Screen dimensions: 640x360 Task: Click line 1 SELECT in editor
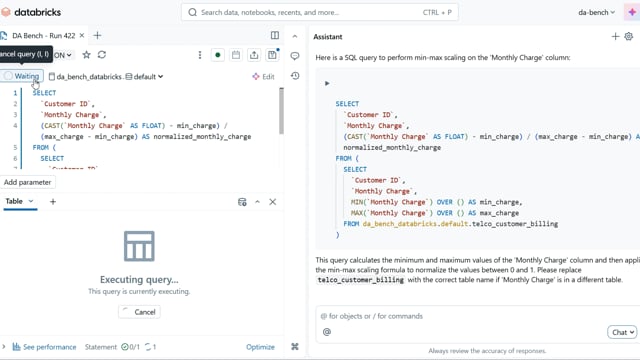click(x=44, y=93)
